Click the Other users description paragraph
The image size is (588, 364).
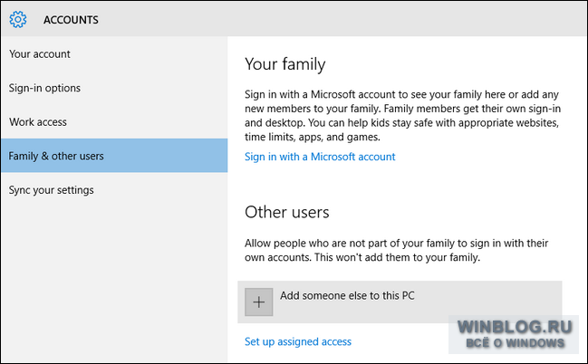tap(396, 250)
